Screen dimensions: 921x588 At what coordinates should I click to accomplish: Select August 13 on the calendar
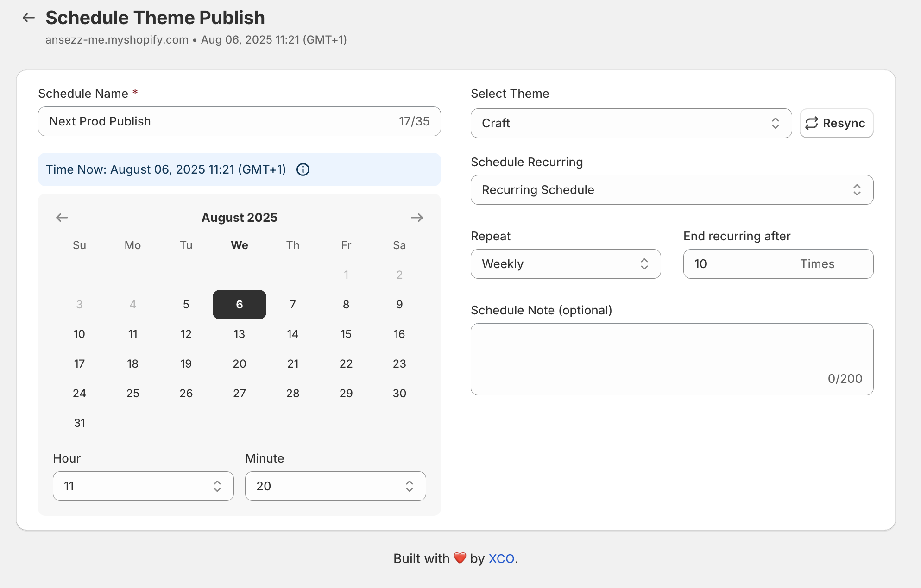[239, 334]
